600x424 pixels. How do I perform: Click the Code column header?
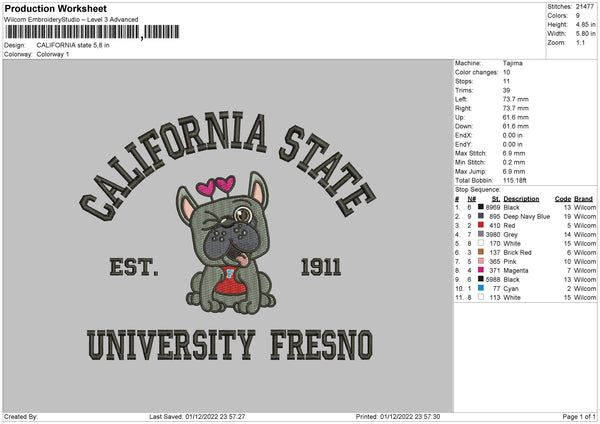tap(563, 199)
